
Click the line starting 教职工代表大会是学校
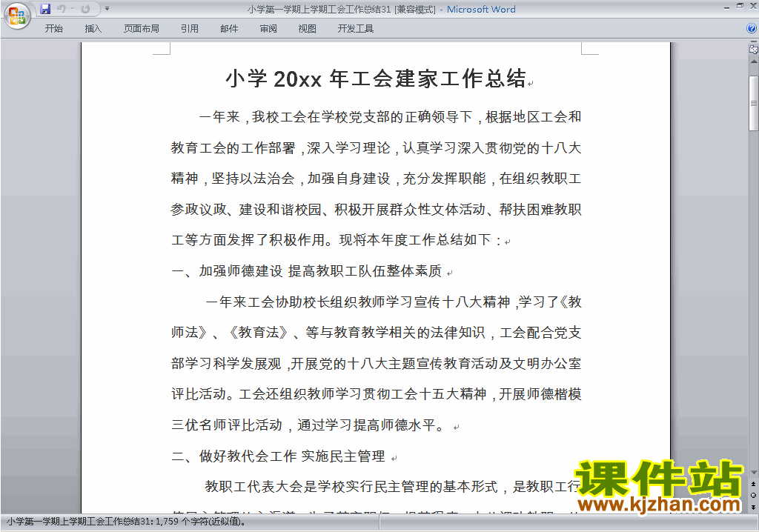393,487
